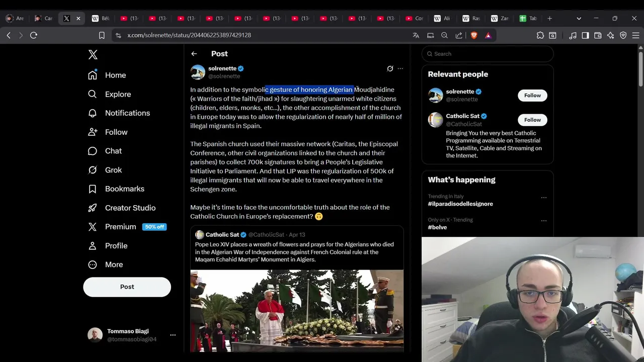Open Creator Studio

[121, 208]
